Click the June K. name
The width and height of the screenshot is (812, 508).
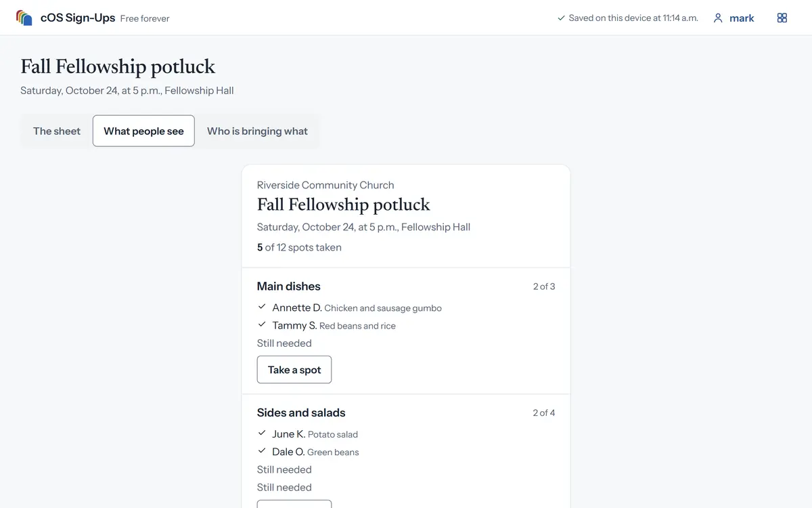pos(289,433)
